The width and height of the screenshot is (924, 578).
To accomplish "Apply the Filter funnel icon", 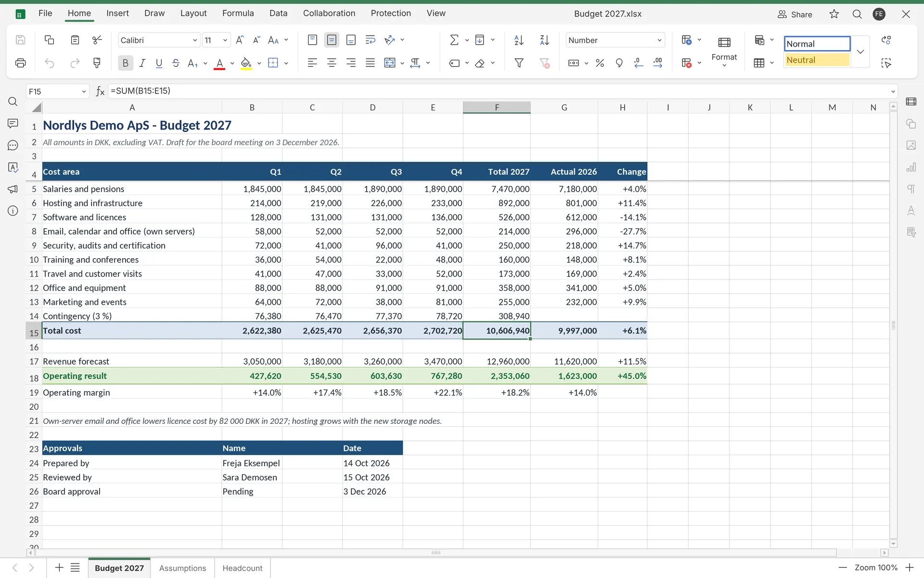I will (519, 63).
